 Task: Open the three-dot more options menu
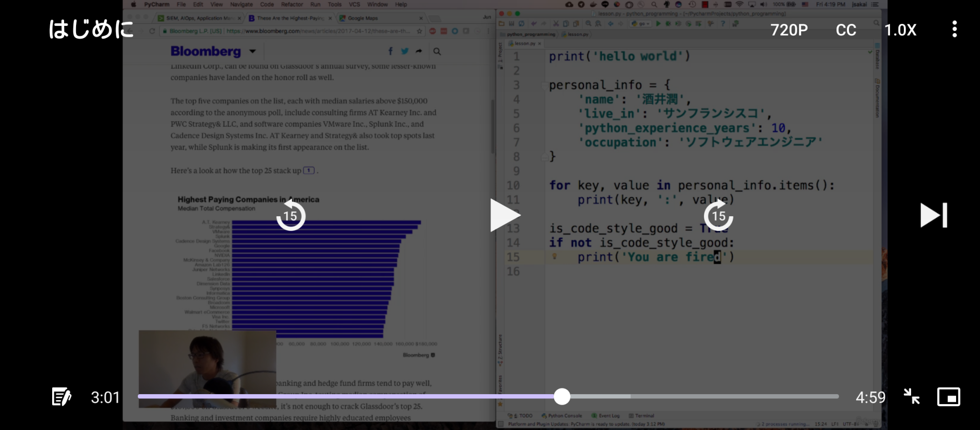tap(954, 30)
